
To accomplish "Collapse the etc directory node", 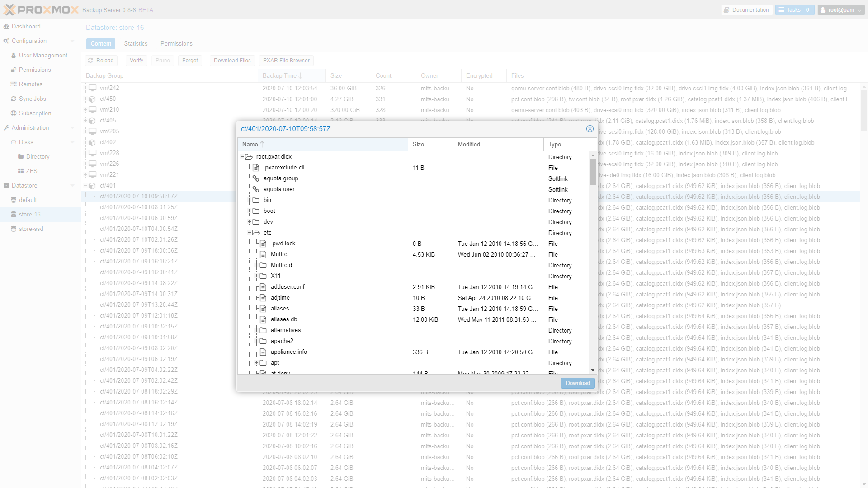I will click(249, 233).
